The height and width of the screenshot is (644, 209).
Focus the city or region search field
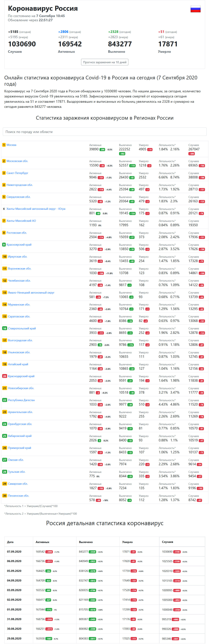point(105,132)
